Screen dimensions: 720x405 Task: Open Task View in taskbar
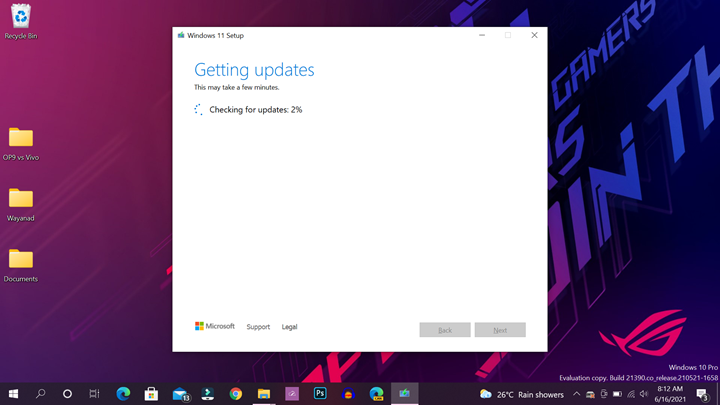94,394
